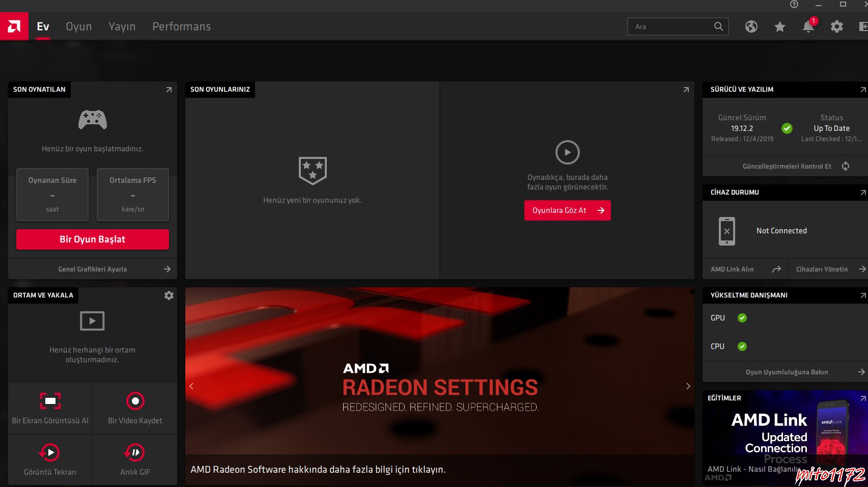The width and height of the screenshot is (868, 487).
Task: Click Genel Grafikleri Ayarla arrow icon
Action: click(167, 269)
